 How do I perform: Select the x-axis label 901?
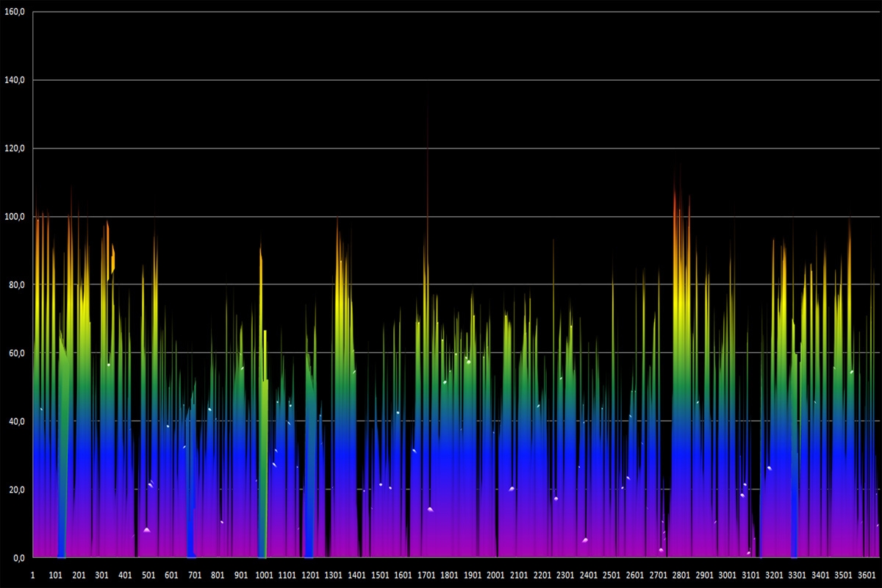(241, 576)
